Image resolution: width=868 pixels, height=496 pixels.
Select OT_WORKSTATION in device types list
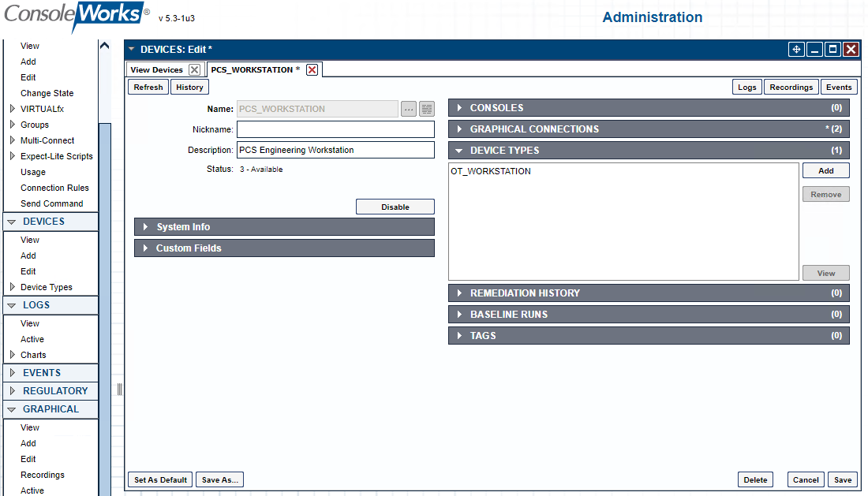[x=491, y=171]
